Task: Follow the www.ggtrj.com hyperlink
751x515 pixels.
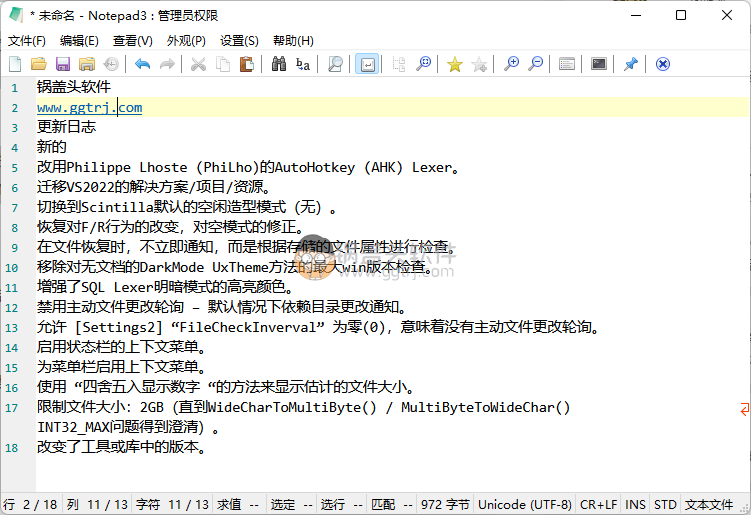Action: click(90, 107)
